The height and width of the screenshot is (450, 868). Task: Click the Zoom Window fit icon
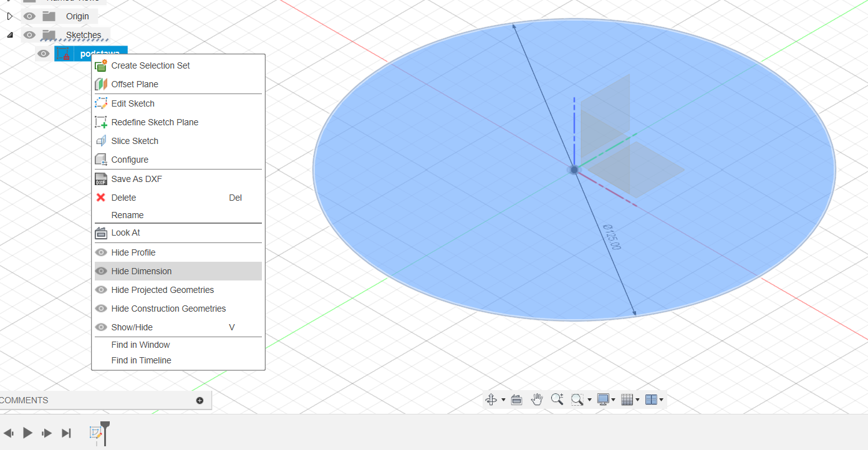[577, 400]
